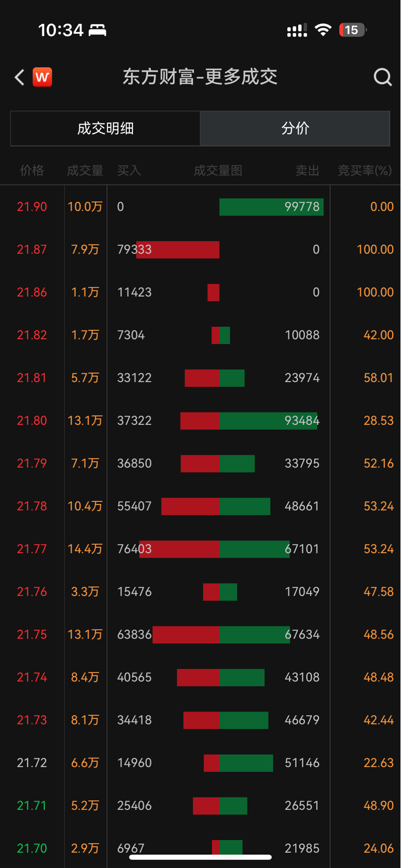The image size is (401, 868).
Task: Tap the sell value 99778
Action: (302, 207)
